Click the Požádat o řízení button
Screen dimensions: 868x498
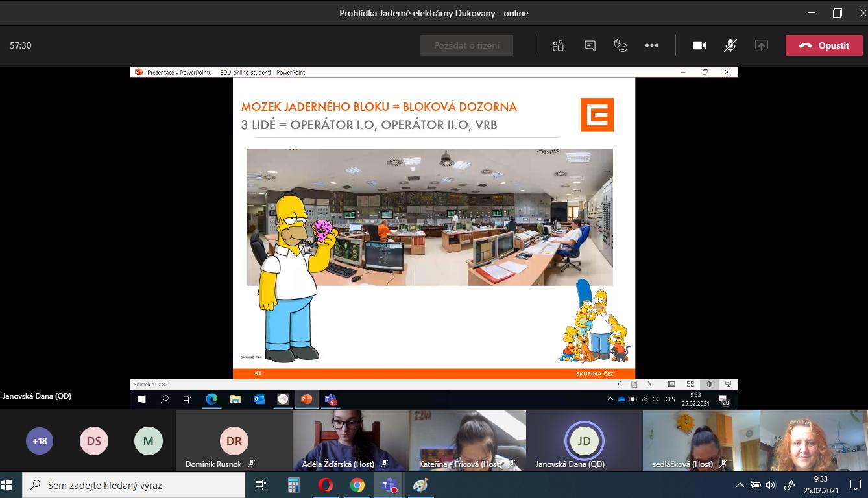click(x=466, y=45)
